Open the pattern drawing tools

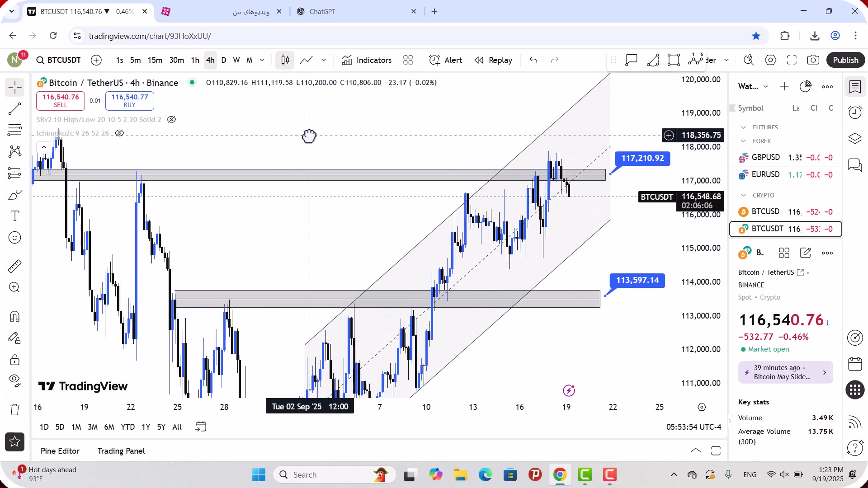click(15, 151)
